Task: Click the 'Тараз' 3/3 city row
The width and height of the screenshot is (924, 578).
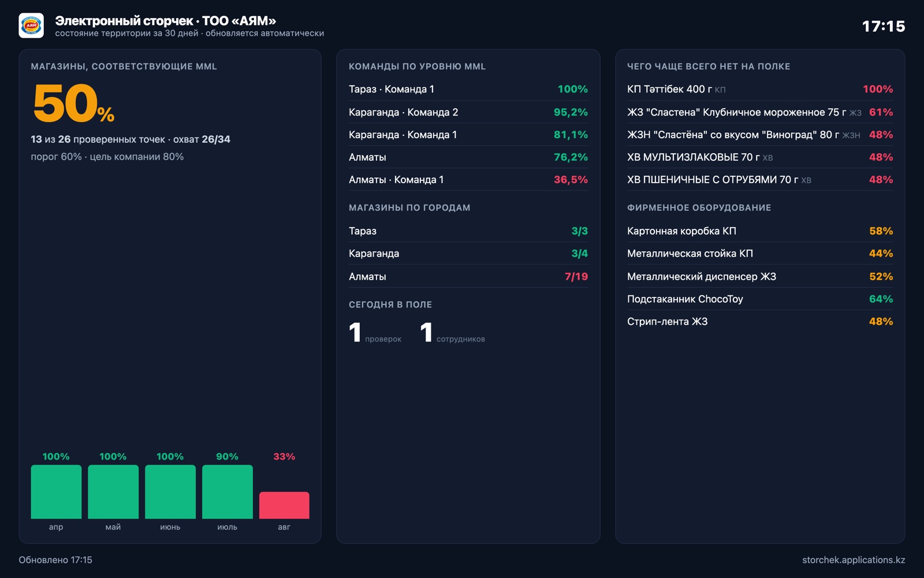Action: [x=468, y=231]
